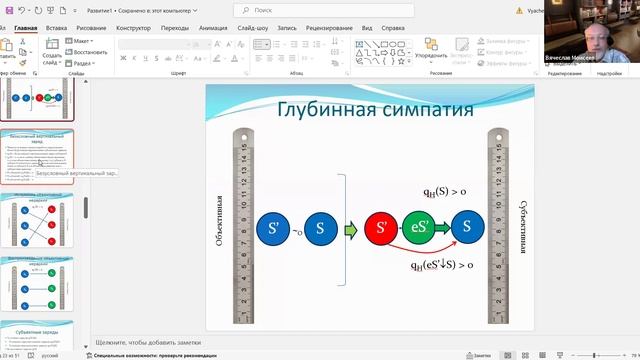
Task: Open the Переходы tab
Action: point(175,28)
